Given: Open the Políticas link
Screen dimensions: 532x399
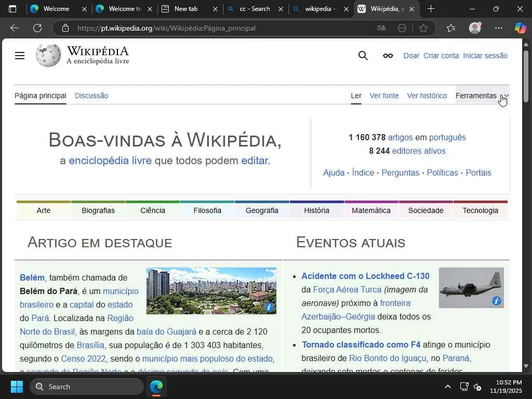Looking at the screenshot, I should (443, 172).
